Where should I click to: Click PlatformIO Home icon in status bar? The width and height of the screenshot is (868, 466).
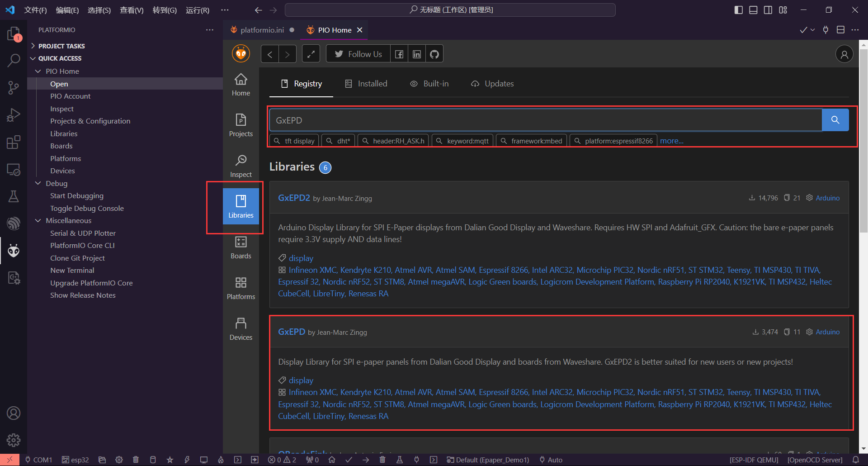(332, 460)
